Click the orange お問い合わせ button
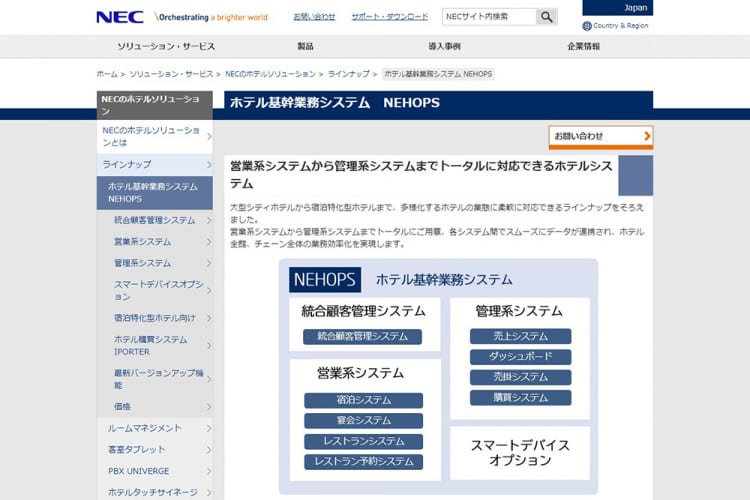Image resolution: width=750 pixels, height=500 pixels. [x=601, y=137]
